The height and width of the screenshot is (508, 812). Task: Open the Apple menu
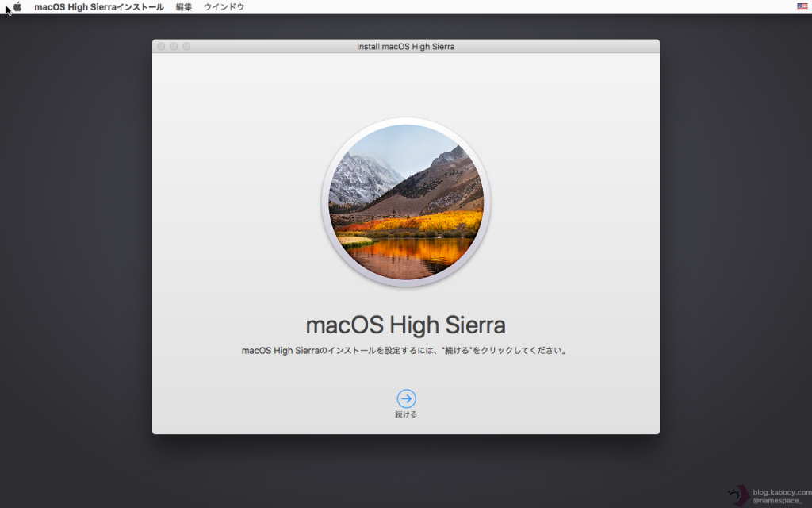point(17,6)
